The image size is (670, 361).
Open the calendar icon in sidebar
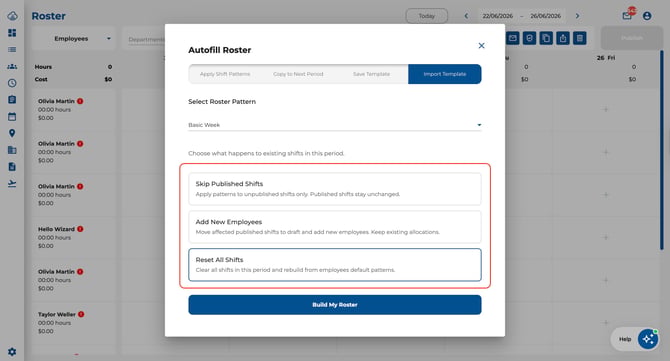(12, 116)
